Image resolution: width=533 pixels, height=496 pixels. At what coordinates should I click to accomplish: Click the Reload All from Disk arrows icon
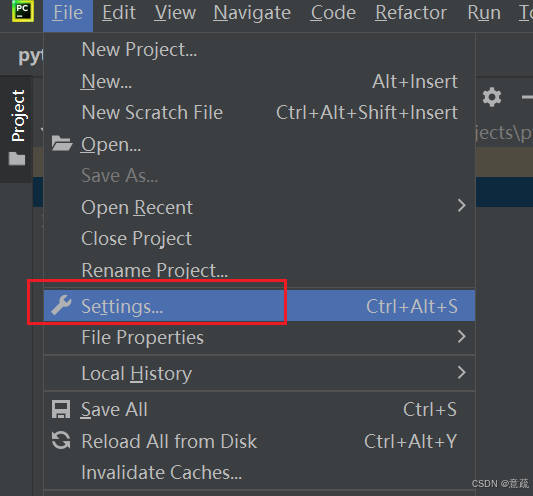tap(61, 440)
